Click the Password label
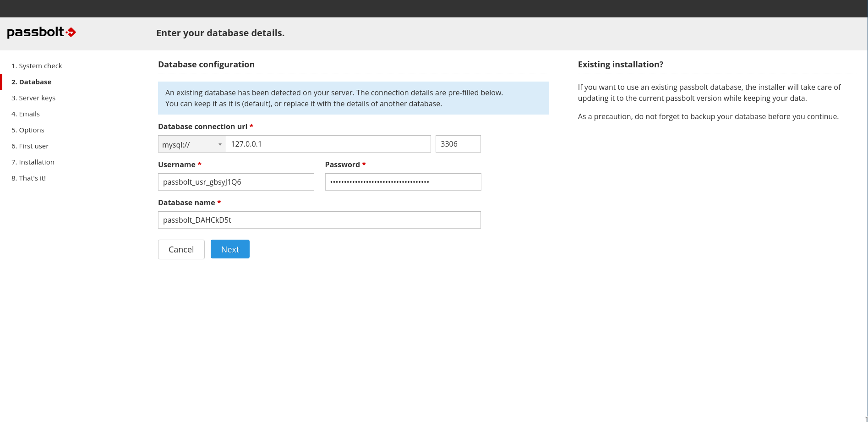This screenshot has width=868, height=422. click(345, 164)
